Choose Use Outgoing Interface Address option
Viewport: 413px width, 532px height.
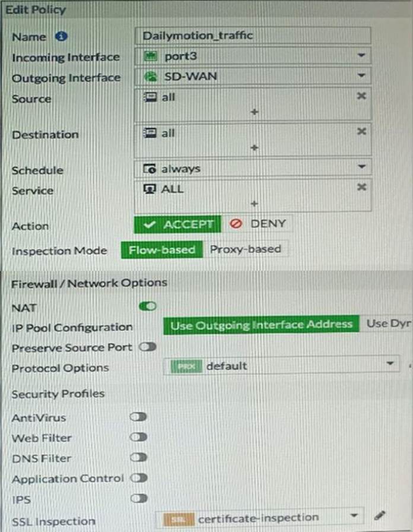point(261,325)
